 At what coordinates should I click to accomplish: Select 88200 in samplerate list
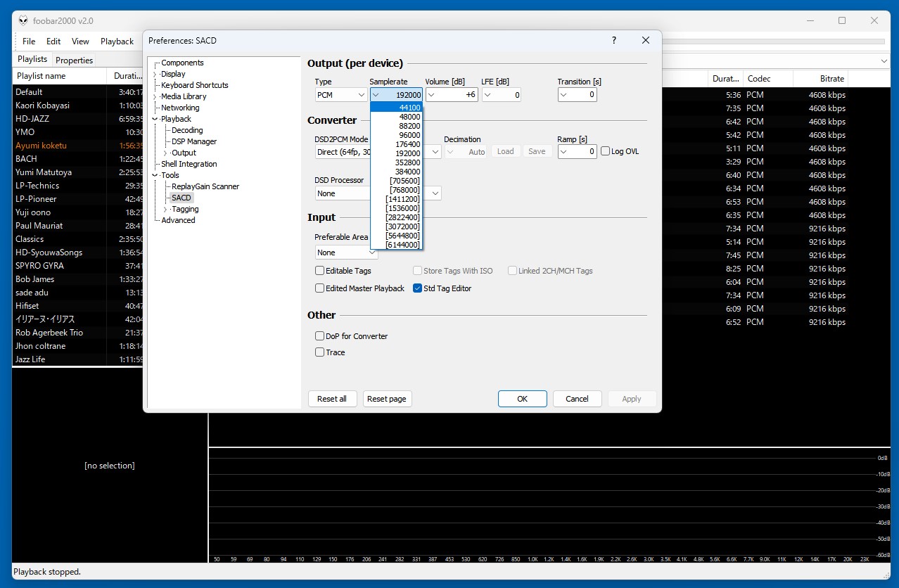(x=396, y=126)
